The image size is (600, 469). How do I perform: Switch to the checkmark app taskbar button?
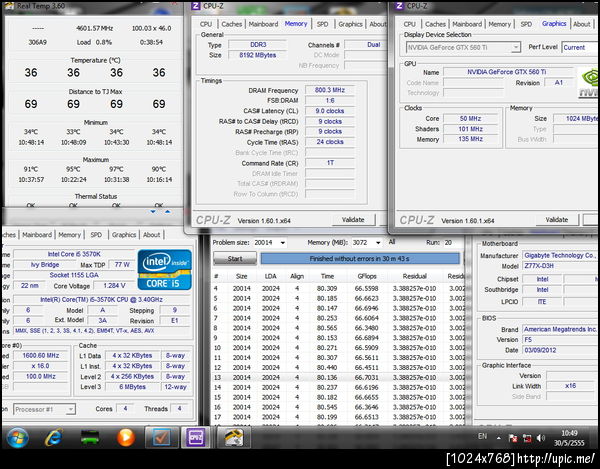click(x=161, y=437)
